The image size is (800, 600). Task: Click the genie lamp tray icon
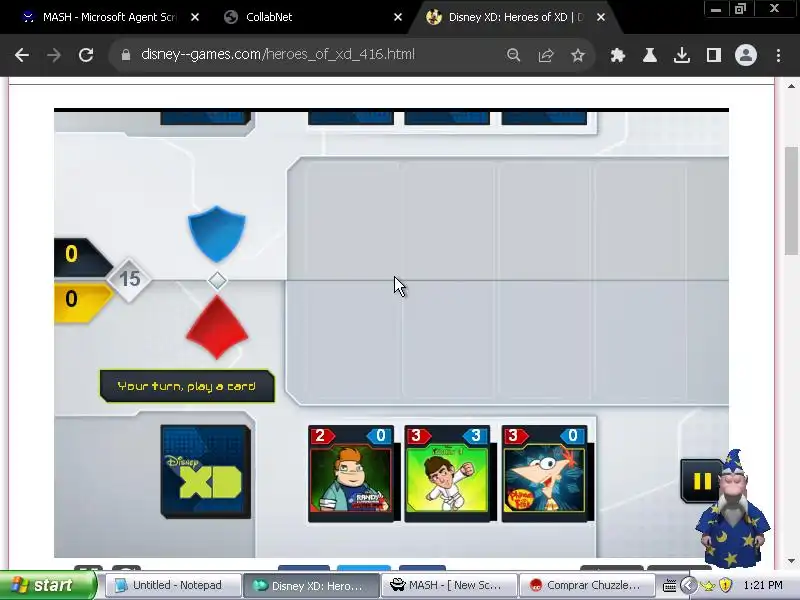click(x=708, y=585)
